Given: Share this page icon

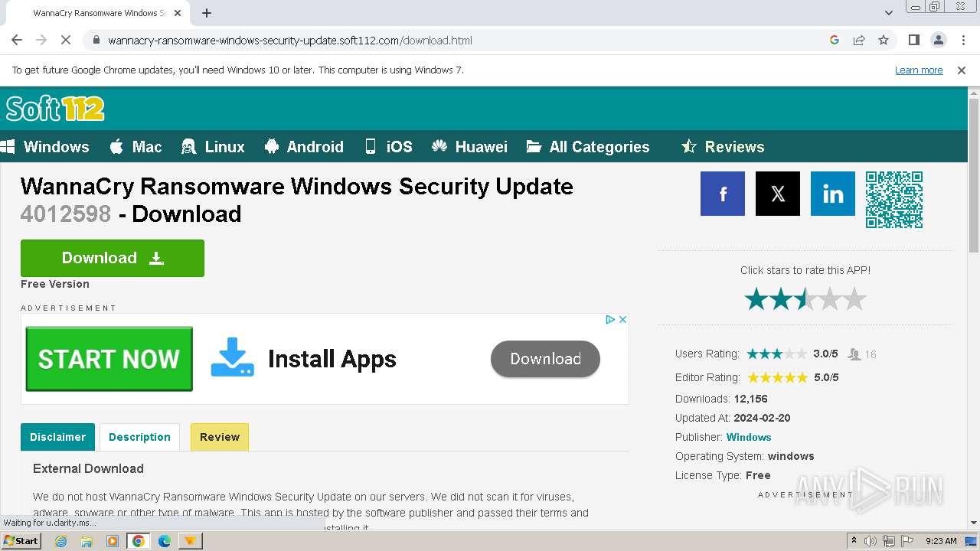Looking at the screenshot, I should pos(859,40).
